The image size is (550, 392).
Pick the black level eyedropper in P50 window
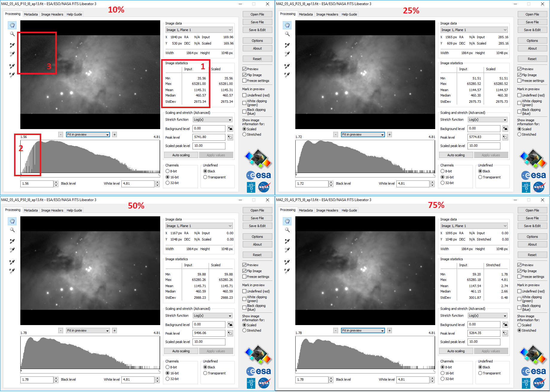point(12,241)
